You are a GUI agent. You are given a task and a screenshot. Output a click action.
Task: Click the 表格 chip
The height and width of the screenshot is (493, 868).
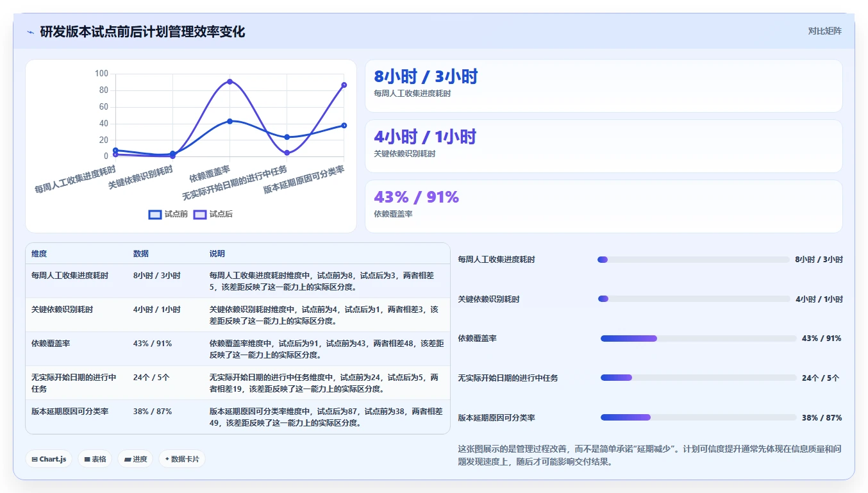(x=95, y=459)
